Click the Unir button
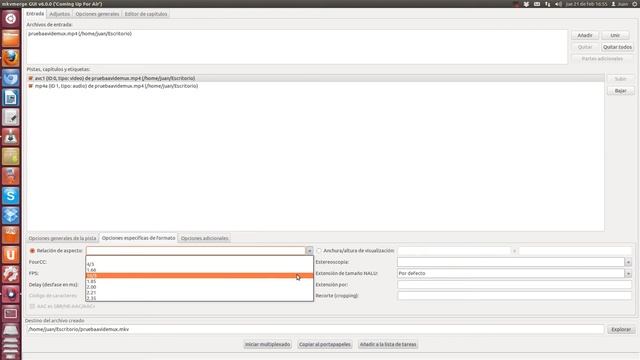Image resolution: width=640 pixels, height=360 pixels. [x=615, y=36]
